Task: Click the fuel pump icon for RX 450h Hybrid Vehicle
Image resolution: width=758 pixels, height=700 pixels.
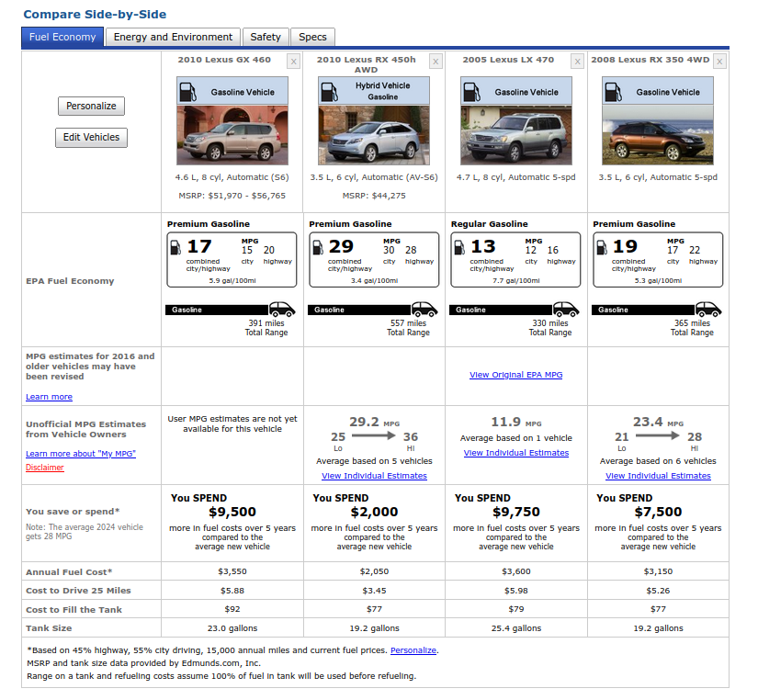Action: click(329, 92)
